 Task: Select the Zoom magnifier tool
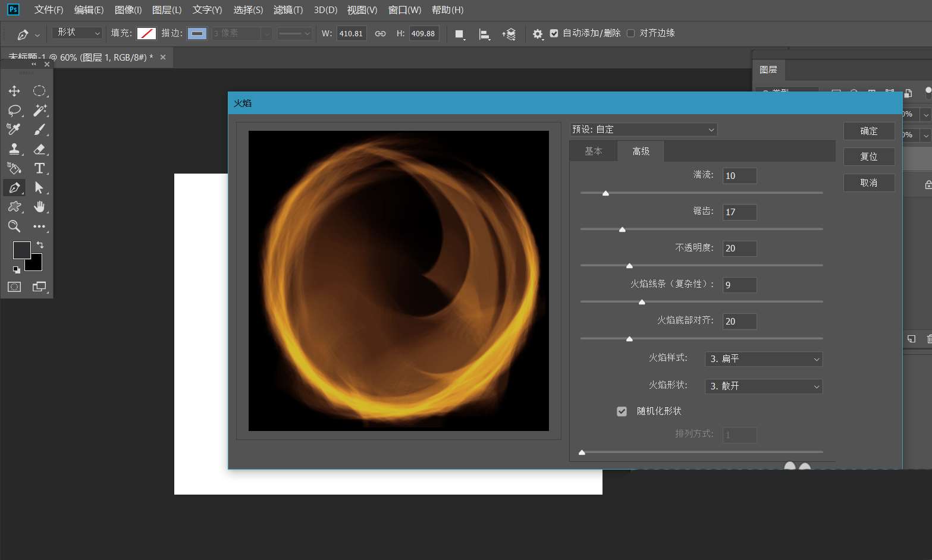[14, 226]
